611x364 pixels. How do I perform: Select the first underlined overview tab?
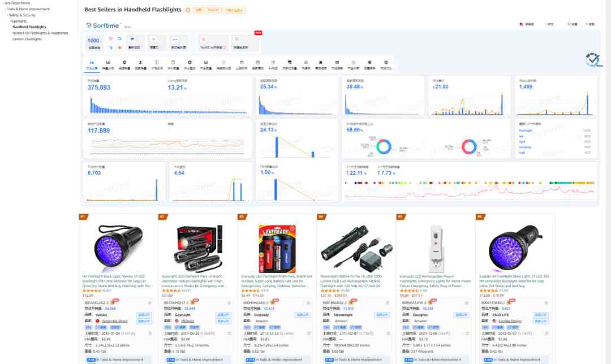pos(92,64)
